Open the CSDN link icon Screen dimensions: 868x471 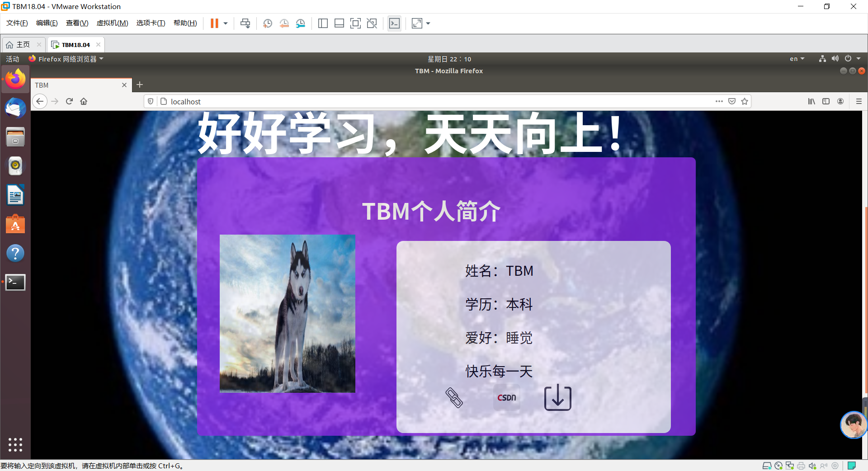(x=506, y=398)
